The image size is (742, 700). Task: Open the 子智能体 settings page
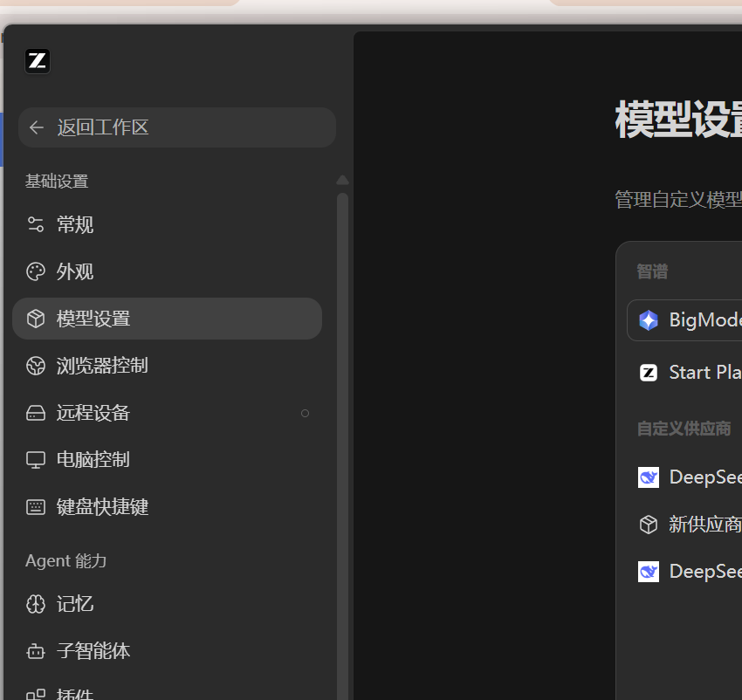tap(167, 651)
